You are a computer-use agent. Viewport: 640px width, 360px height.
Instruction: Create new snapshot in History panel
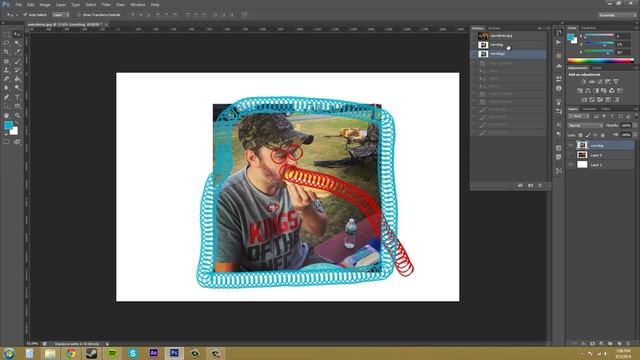pyautogui.click(x=530, y=185)
